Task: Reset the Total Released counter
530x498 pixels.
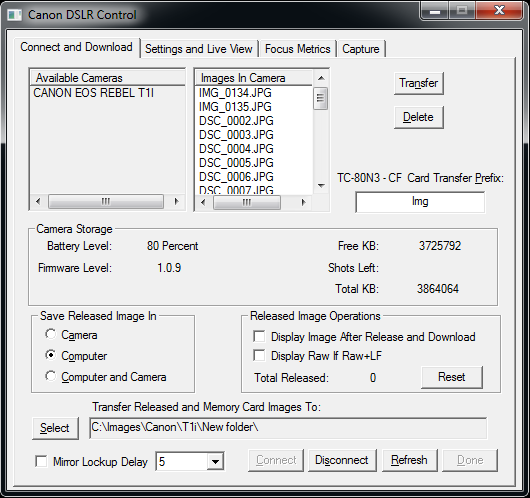Action: tap(452, 377)
